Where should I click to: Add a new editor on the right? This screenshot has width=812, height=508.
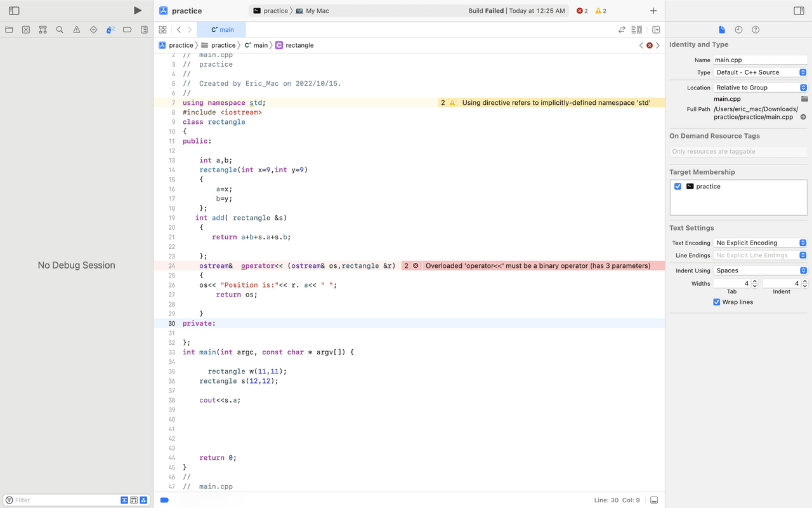[x=656, y=30]
